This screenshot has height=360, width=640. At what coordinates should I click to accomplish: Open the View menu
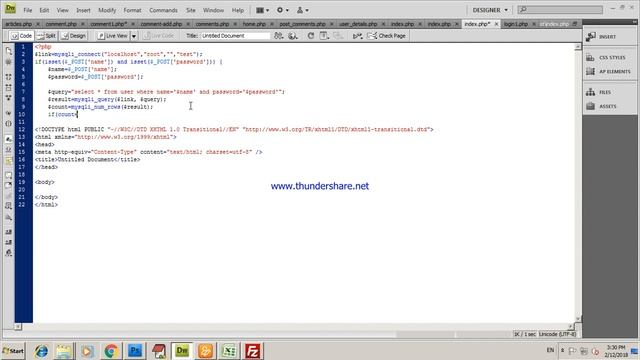click(x=62, y=10)
